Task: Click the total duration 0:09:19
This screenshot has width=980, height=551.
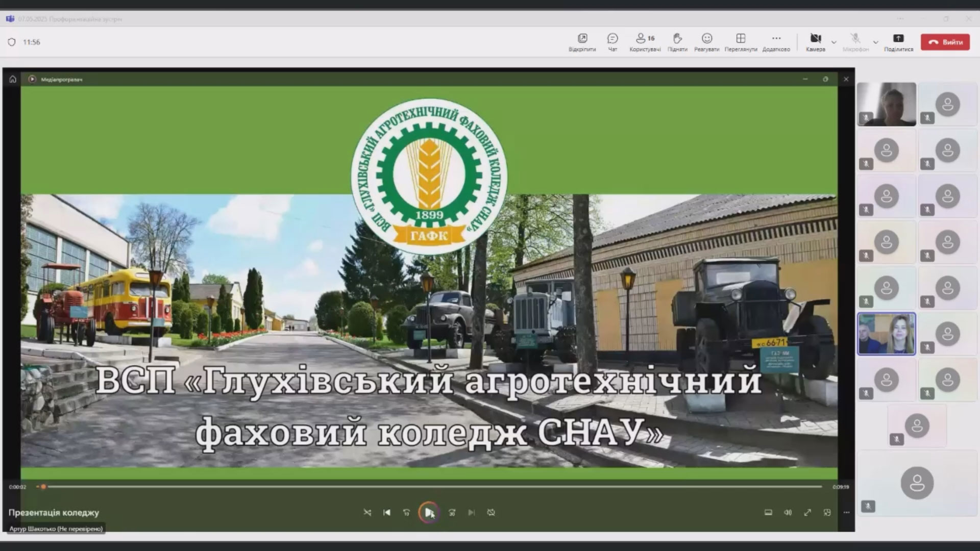Action: [x=841, y=487]
